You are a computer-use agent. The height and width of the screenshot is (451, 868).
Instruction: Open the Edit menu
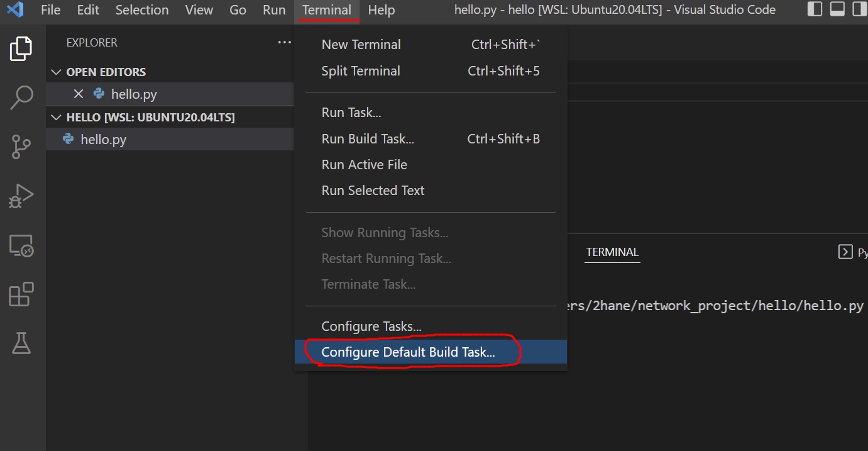[88, 10]
